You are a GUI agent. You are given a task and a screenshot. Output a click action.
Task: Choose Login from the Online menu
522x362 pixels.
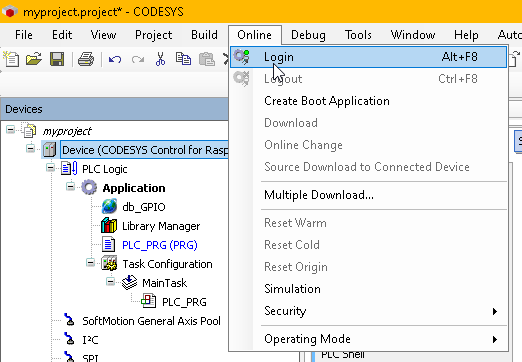pyautogui.click(x=368, y=57)
